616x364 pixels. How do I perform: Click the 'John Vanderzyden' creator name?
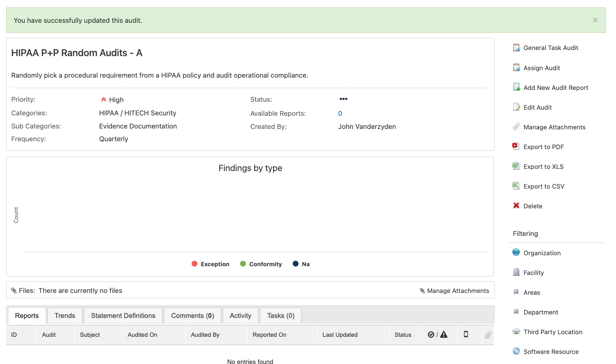pos(367,126)
